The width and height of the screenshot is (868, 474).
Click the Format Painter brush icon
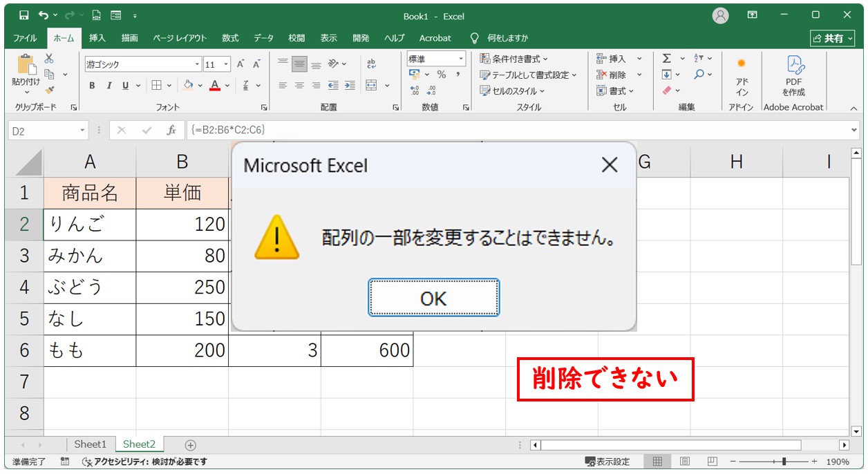click(49, 90)
